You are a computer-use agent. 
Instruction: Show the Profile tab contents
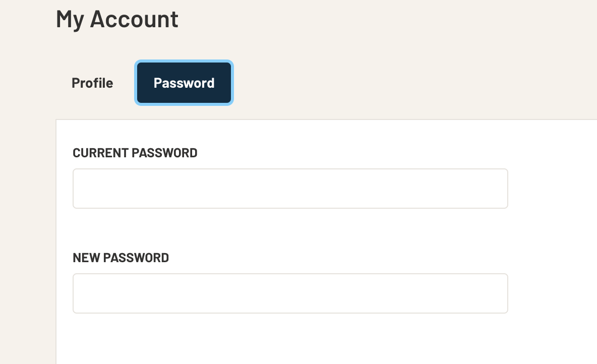click(92, 83)
